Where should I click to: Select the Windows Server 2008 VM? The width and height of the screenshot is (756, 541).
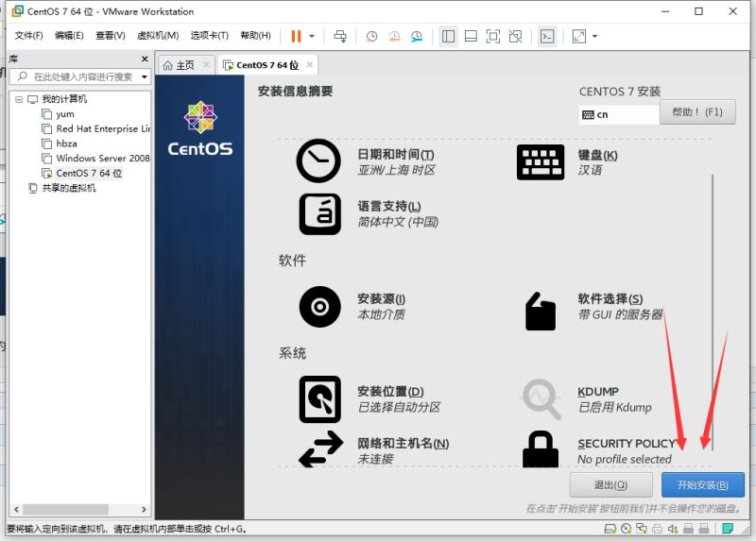coord(96,158)
